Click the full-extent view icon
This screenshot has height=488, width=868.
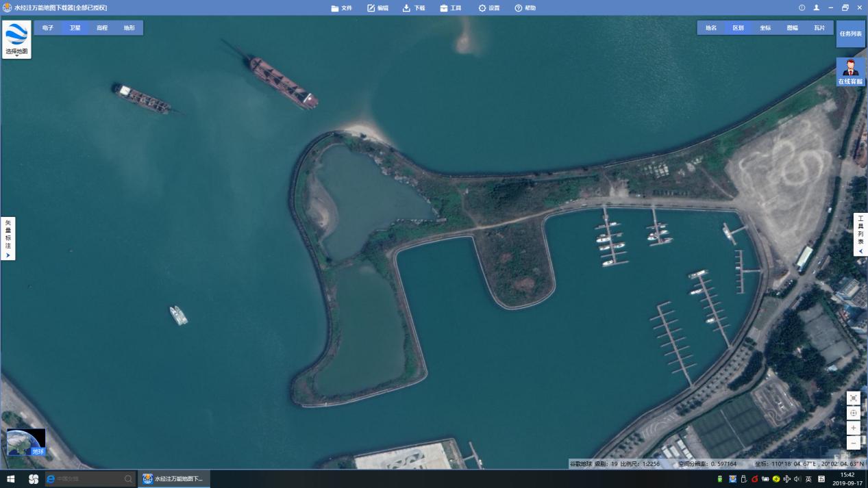pyautogui.click(x=853, y=398)
